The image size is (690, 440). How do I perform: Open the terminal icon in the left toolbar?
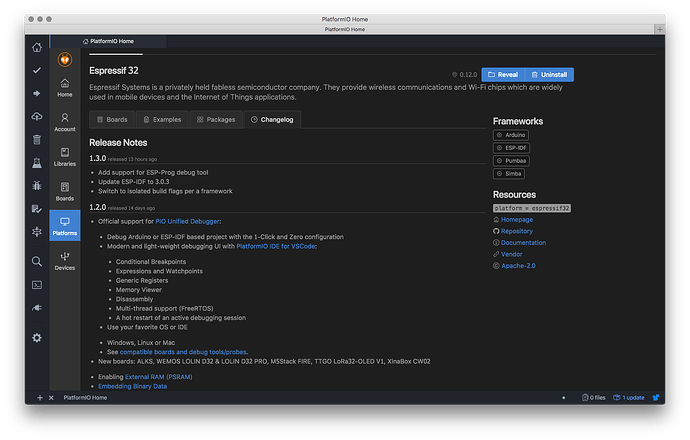coord(37,285)
